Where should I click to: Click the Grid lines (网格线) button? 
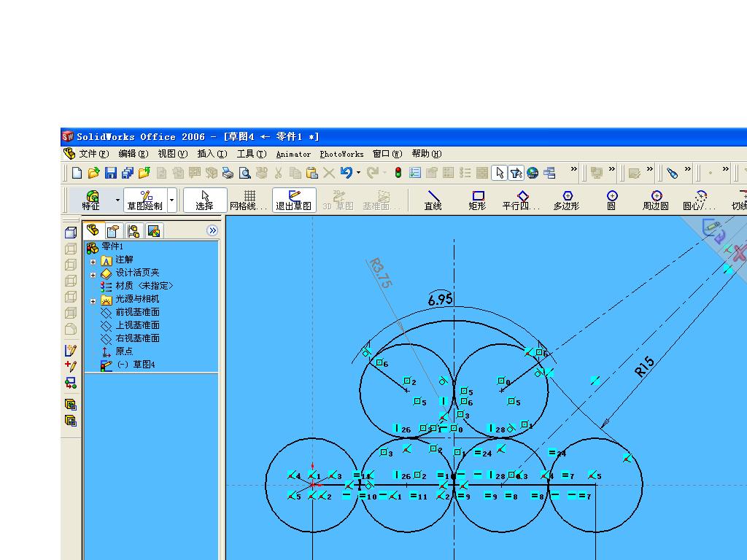pos(249,200)
